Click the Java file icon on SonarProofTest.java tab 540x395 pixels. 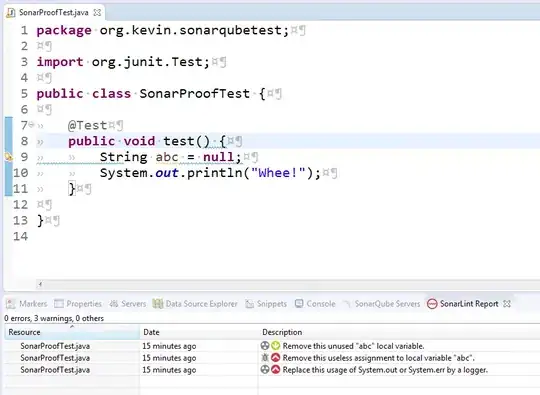pos(11,13)
